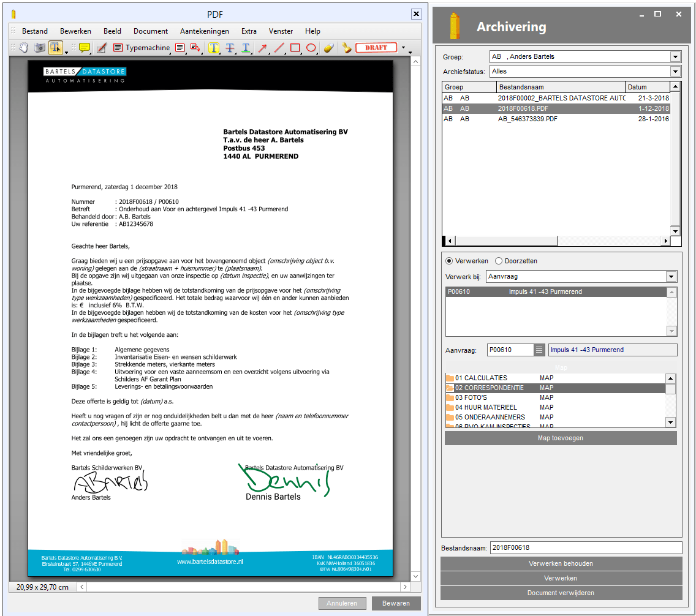Screen dimensions: 696x616
Task: Draw with the red Arrow tool
Action: pyautogui.click(x=263, y=47)
